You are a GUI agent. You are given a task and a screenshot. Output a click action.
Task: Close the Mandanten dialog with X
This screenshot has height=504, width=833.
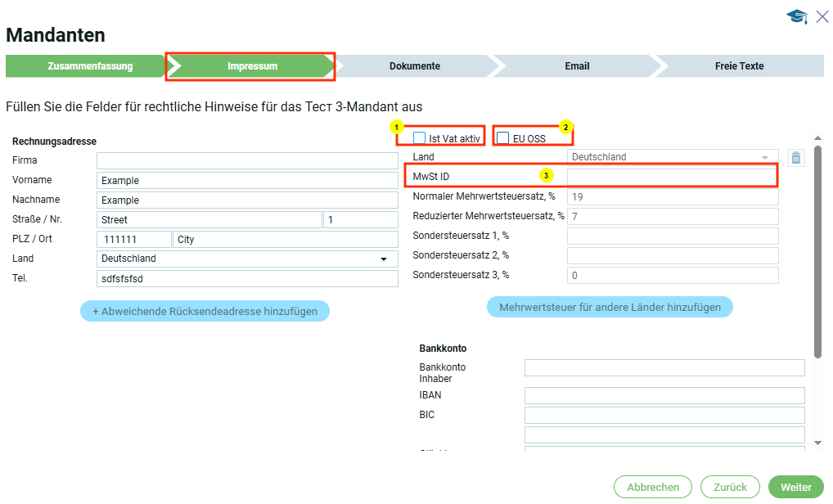tap(822, 16)
